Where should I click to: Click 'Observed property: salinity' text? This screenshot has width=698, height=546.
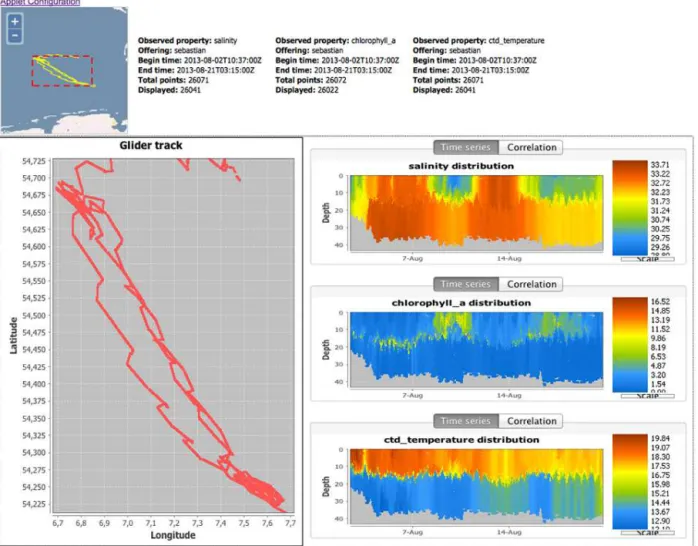(187, 40)
